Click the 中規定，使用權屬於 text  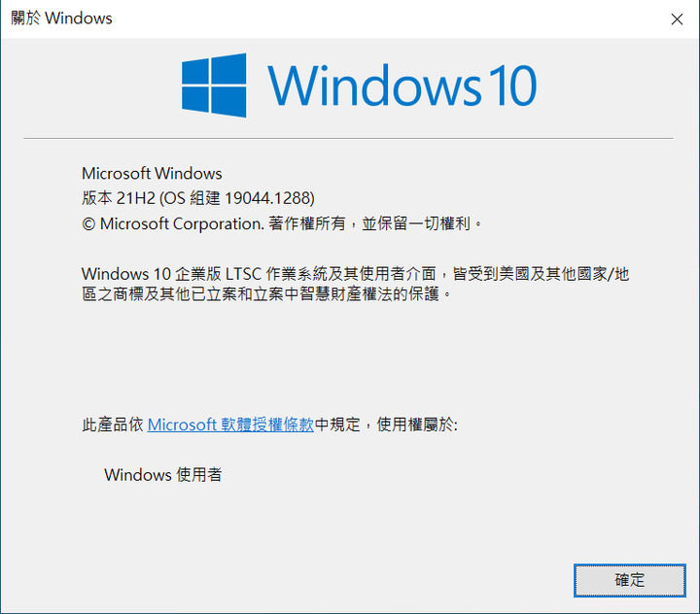pyautogui.click(x=386, y=425)
